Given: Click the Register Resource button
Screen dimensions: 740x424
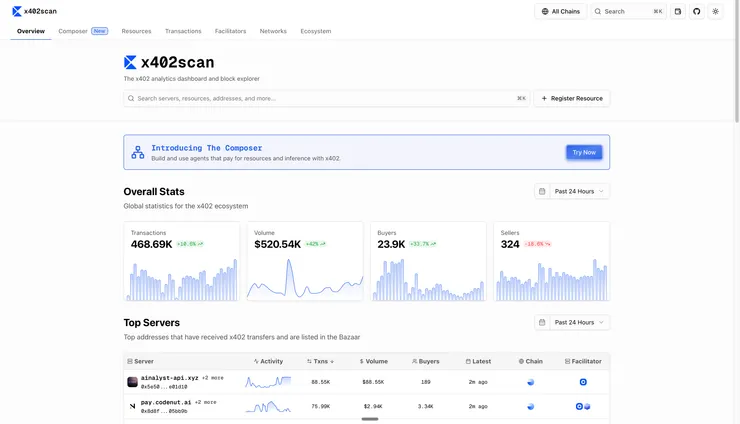Looking at the screenshot, I should (572, 98).
